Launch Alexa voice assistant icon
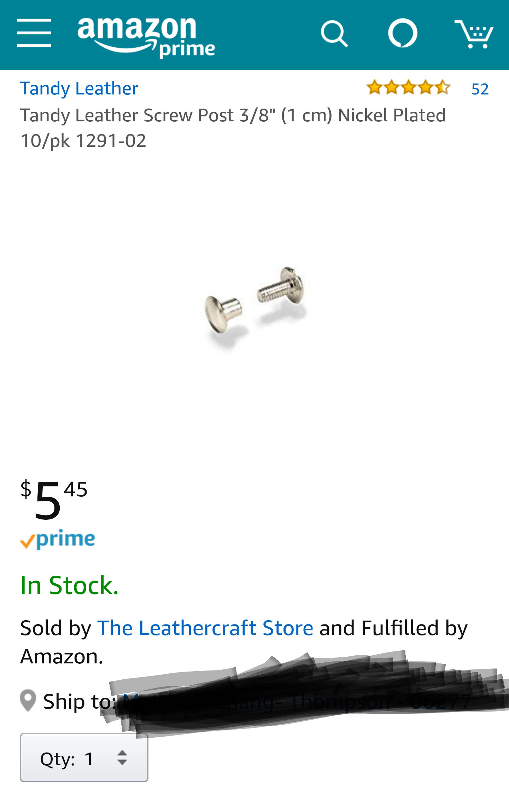The image size is (509, 812). [403, 33]
